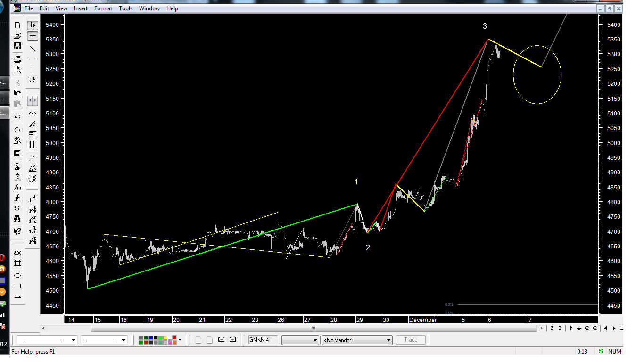Select the abc text tool

pyautogui.click(x=17, y=252)
